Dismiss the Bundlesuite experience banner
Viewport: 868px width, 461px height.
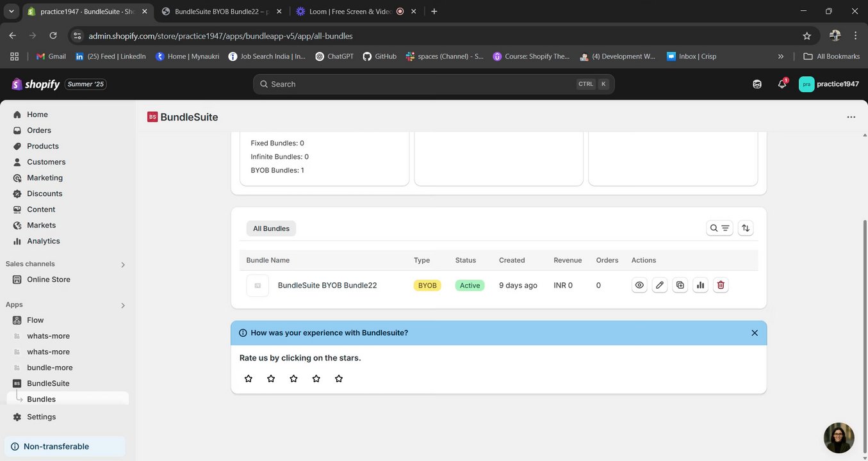pos(755,333)
